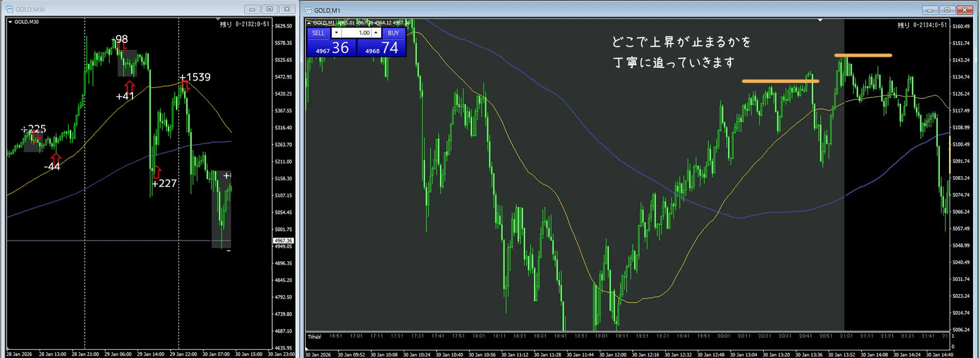980x358 pixels.
Task: Close the GOLD,M1 chart window
Action: point(965,10)
